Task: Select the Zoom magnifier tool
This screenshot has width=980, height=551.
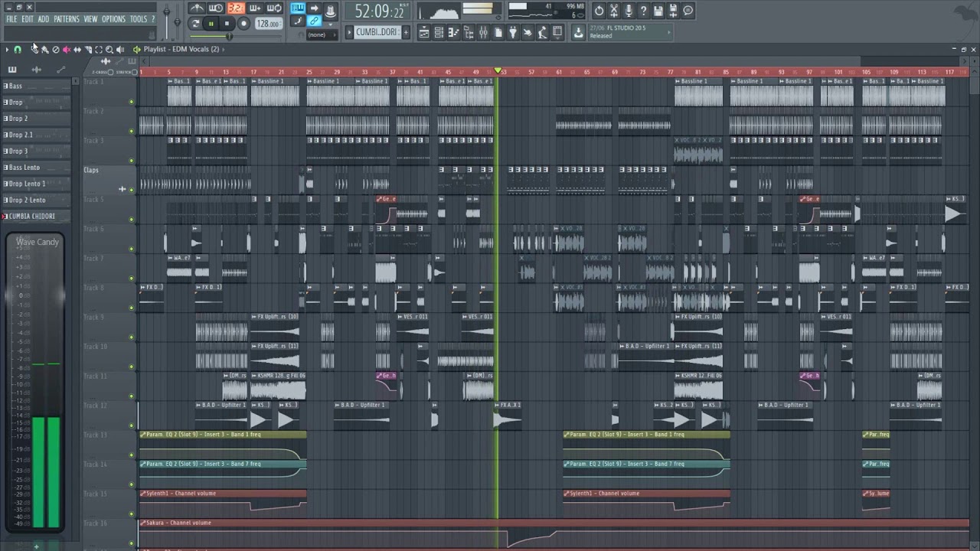Action: (x=109, y=50)
